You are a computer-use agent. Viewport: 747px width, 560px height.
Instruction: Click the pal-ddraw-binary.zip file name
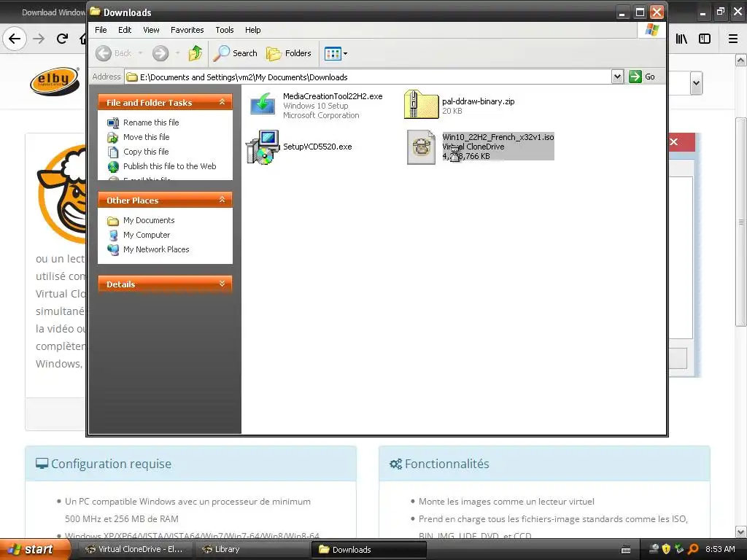(479, 101)
